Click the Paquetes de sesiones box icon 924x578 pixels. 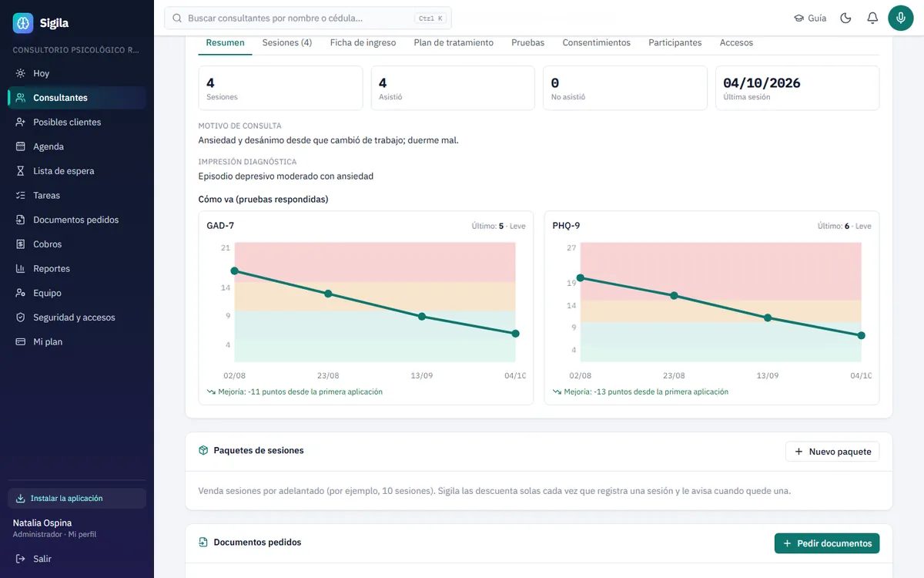(203, 450)
